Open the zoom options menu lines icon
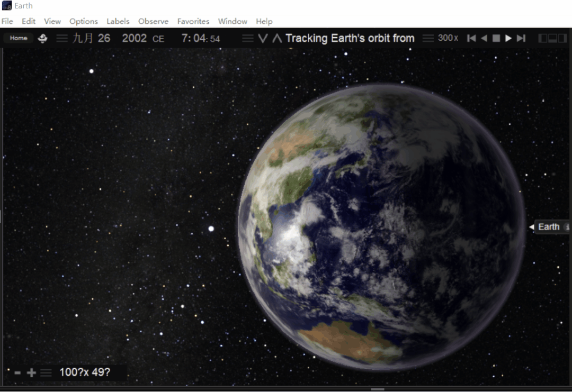The width and height of the screenshot is (572, 392). (x=46, y=373)
